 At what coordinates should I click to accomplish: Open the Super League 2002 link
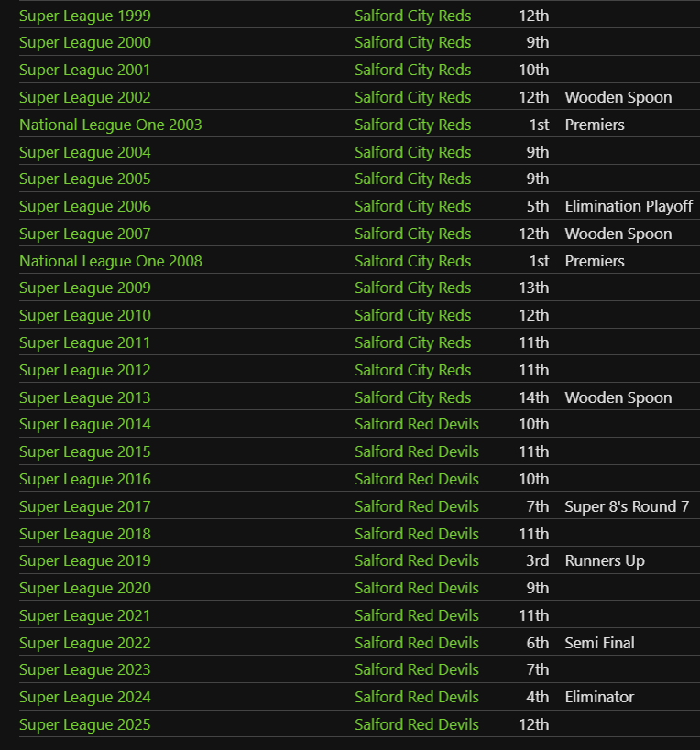tap(84, 98)
